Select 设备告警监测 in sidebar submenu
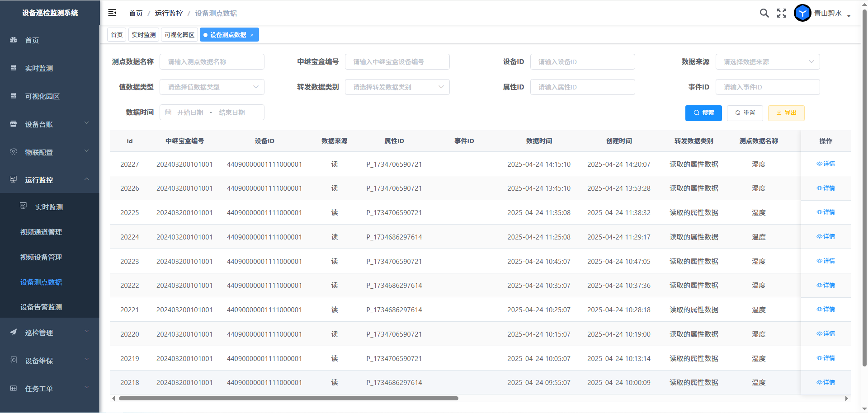Viewport: 868px width, 413px height. click(41, 307)
